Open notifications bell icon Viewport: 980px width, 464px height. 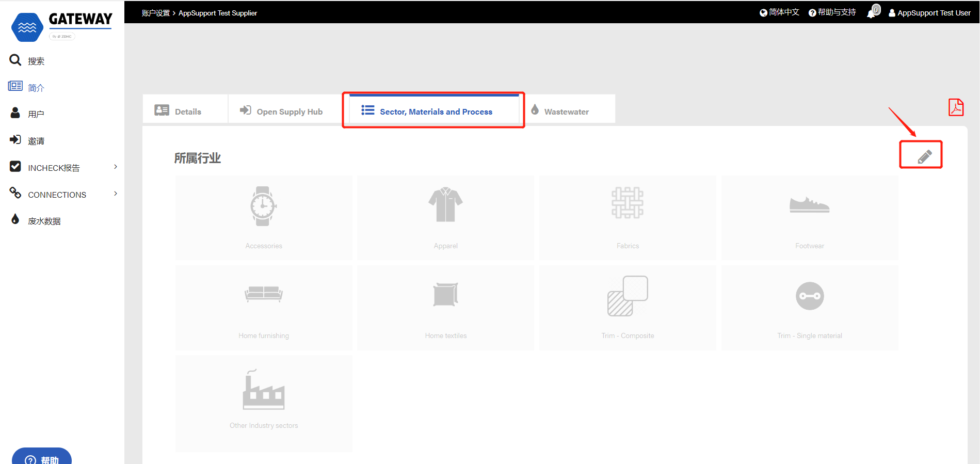click(x=873, y=12)
